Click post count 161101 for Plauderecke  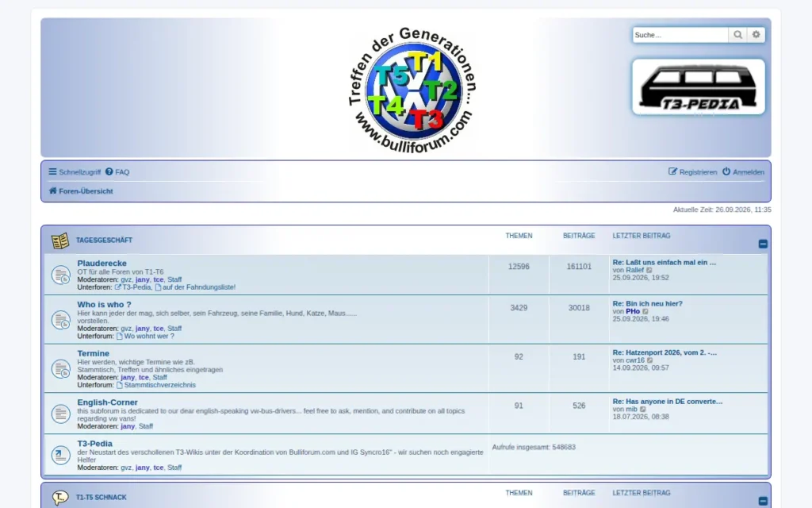point(579,267)
